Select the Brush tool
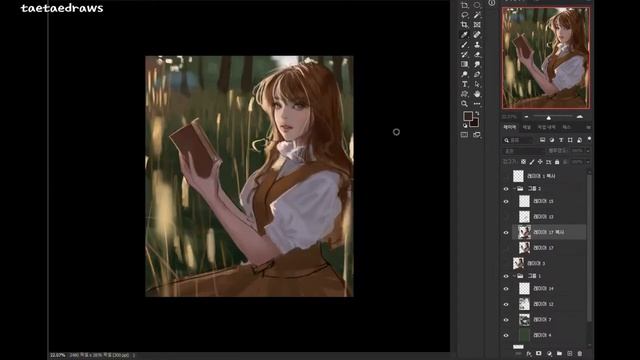 click(464, 44)
